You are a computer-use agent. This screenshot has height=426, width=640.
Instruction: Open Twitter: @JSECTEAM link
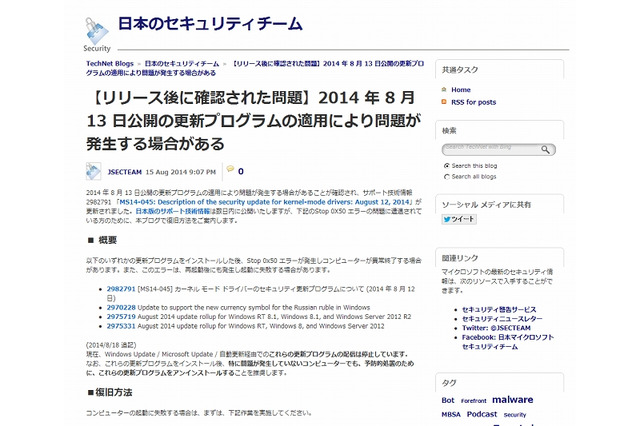pyautogui.click(x=496, y=328)
